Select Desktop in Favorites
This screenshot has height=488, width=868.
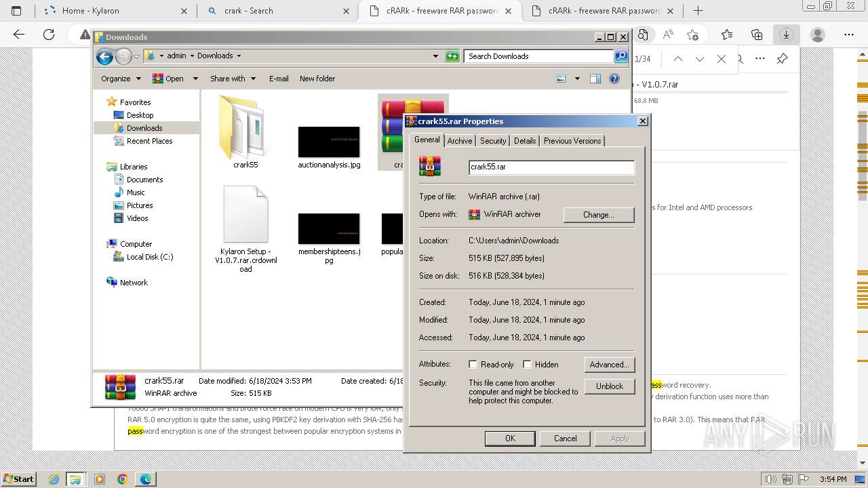click(140, 115)
